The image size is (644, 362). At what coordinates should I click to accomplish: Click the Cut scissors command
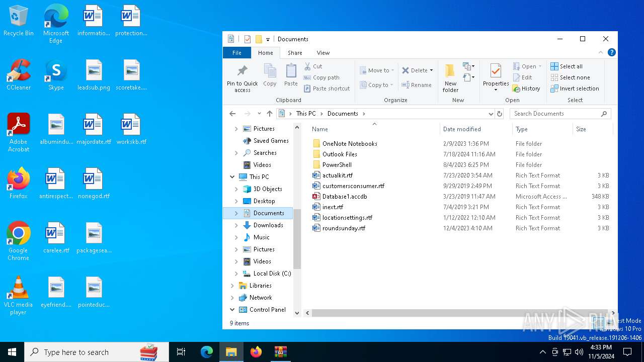coord(313,66)
